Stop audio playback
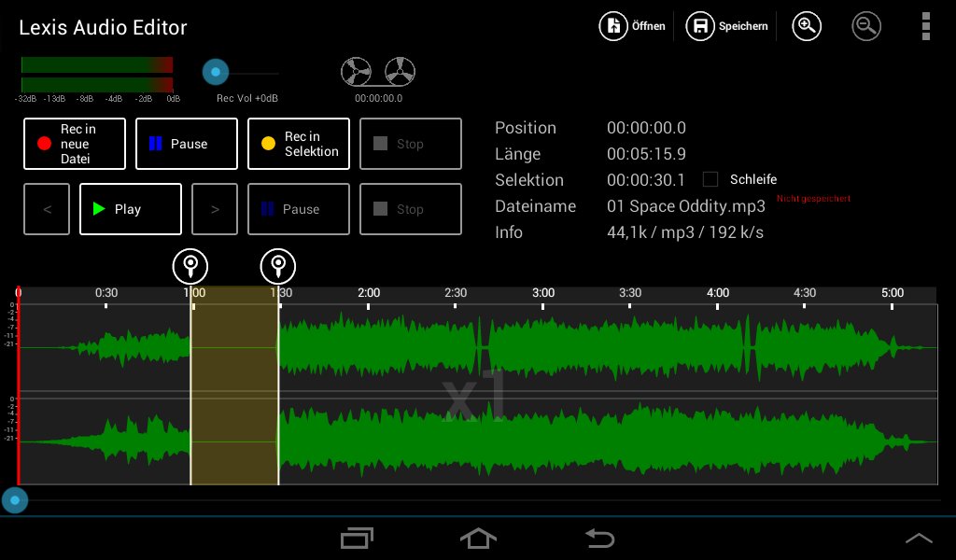The height and width of the screenshot is (560, 956). pos(410,209)
